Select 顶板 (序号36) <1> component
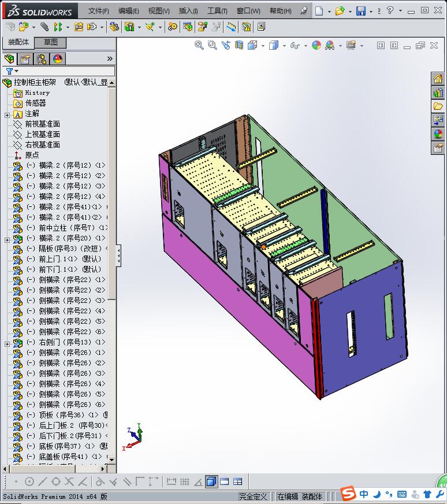447x504 pixels. click(x=68, y=415)
